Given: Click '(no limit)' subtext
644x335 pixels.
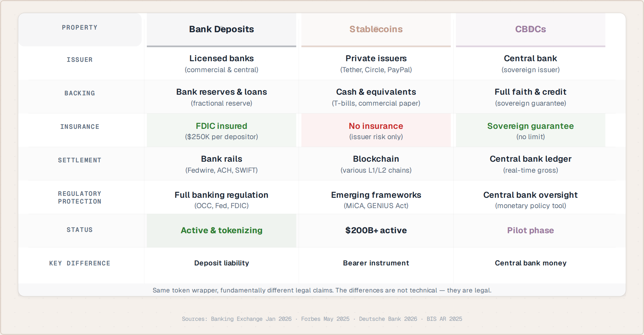Looking at the screenshot, I should pyautogui.click(x=531, y=137).
